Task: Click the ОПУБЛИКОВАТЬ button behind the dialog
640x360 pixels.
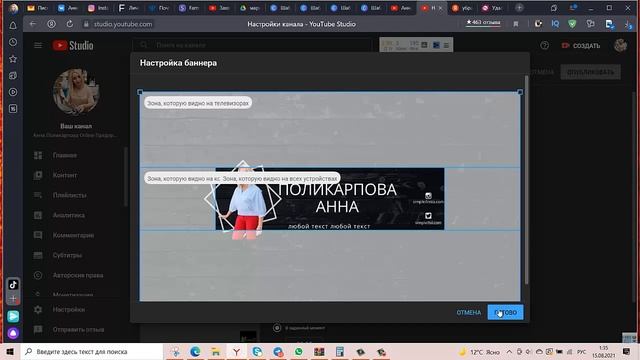Action: pyautogui.click(x=591, y=72)
